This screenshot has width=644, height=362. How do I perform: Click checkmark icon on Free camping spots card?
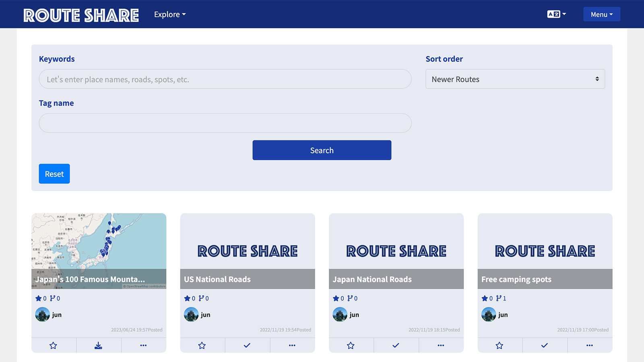coord(545,346)
